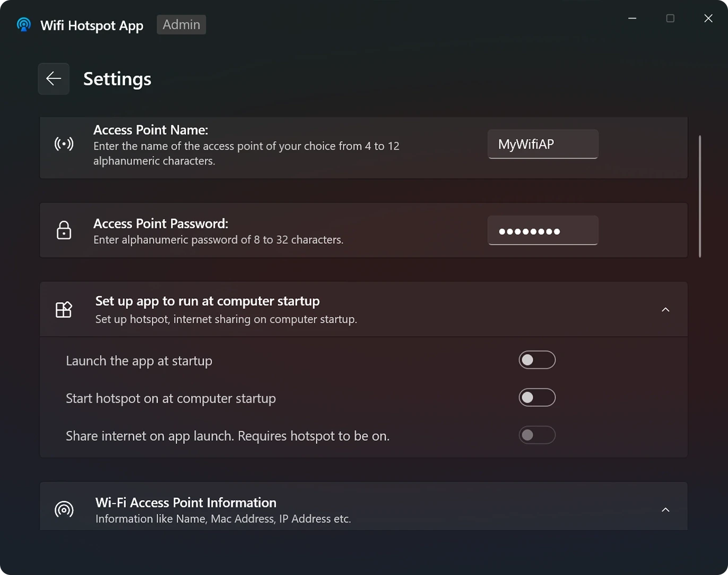Image resolution: width=728 pixels, height=575 pixels.
Task: Click the back arrow icon
Action: 53,78
